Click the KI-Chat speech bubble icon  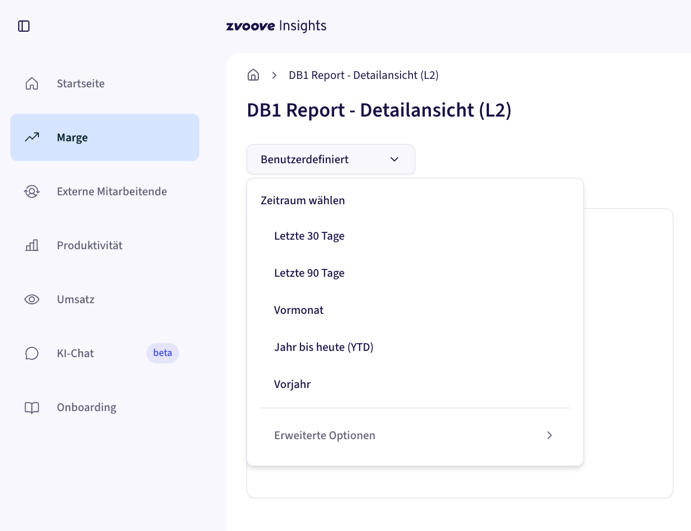tap(32, 354)
